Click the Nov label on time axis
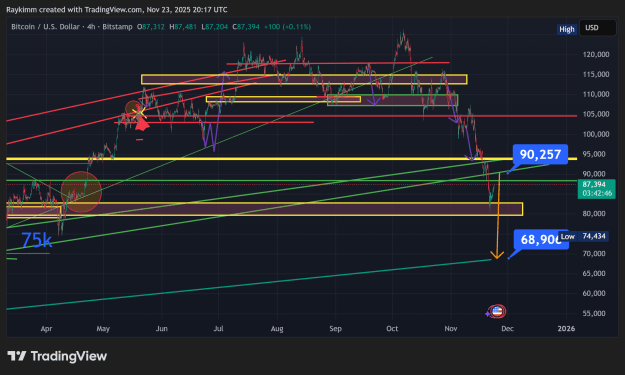This screenshot has width=625, height=375. pyautogui.click(x=451, y=329)
